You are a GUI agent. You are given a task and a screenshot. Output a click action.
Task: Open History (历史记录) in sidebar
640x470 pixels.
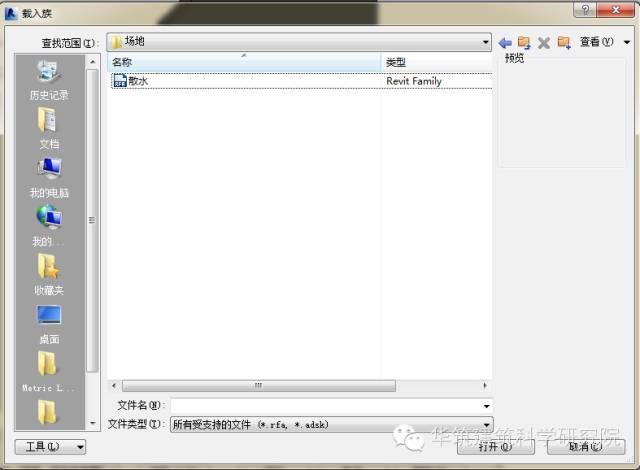(48, 79)
